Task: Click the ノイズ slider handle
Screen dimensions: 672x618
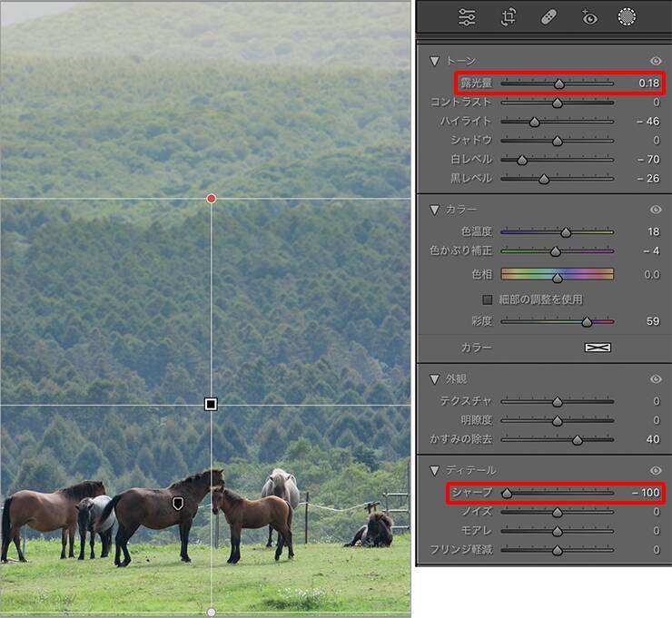Action: [558, 512]
